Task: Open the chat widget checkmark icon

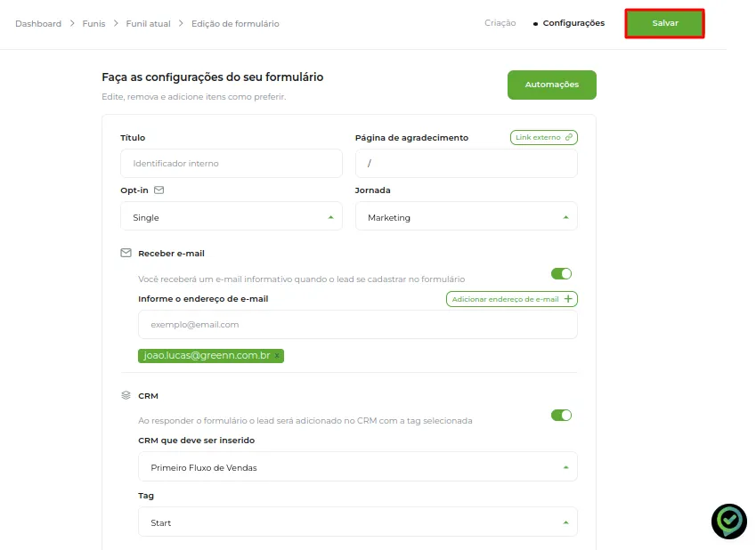Action: tap(729, 522)
